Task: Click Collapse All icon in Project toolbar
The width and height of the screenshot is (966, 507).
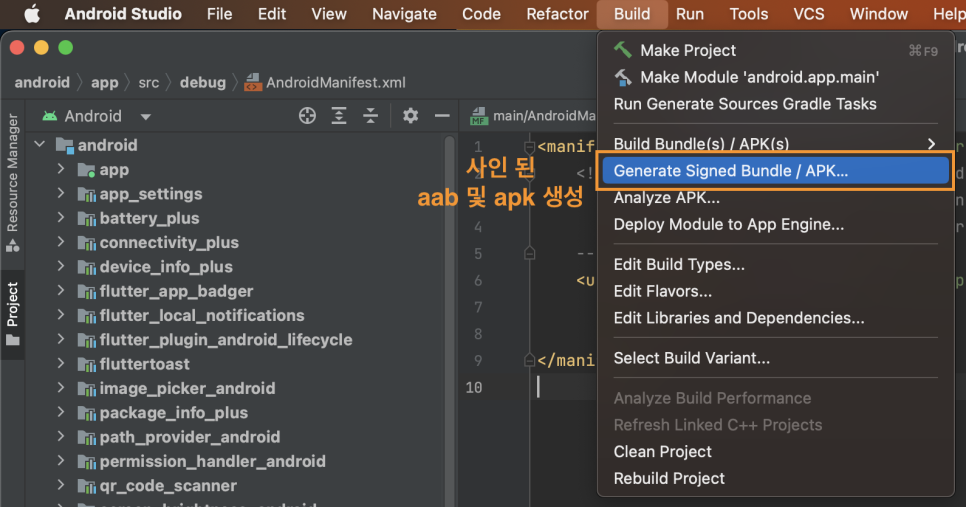Action: point(370,116)
